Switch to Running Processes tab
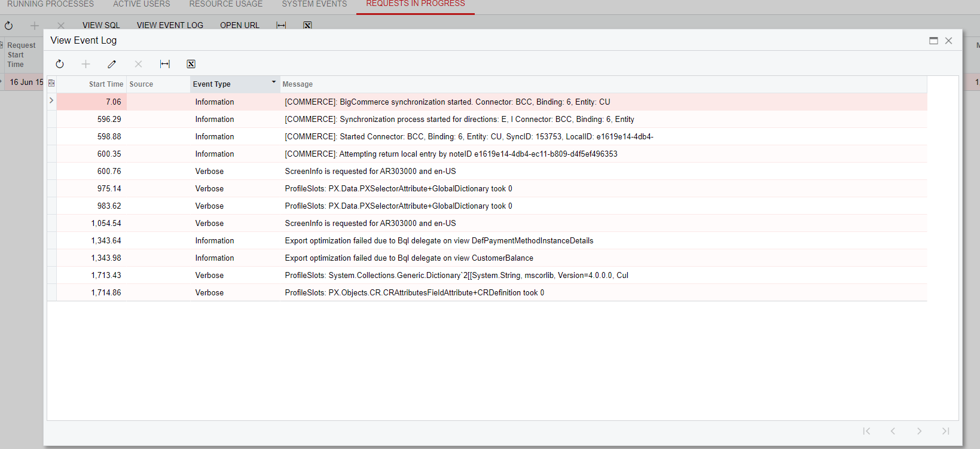 [50, 4]
